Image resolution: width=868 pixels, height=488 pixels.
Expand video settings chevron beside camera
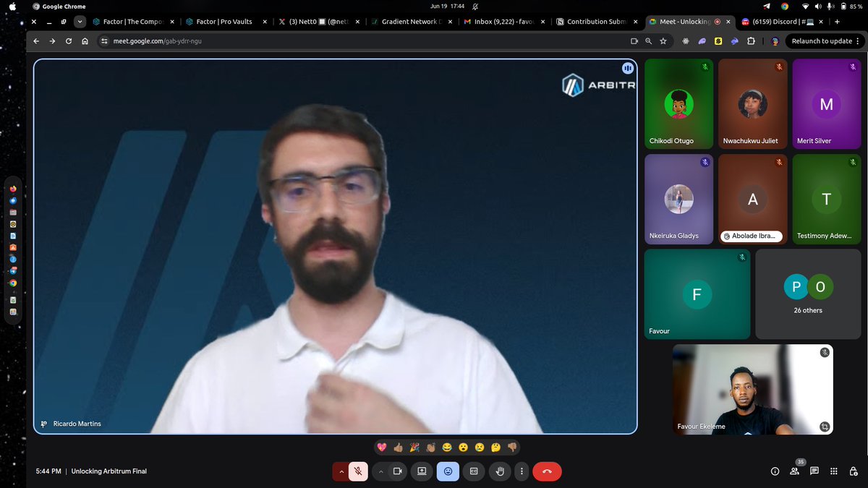click(380, 471)
